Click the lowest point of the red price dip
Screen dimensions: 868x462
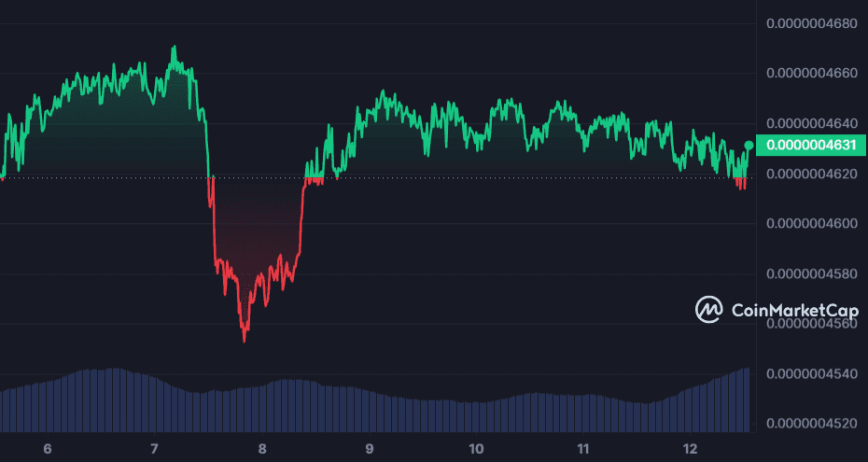point(244,341)
